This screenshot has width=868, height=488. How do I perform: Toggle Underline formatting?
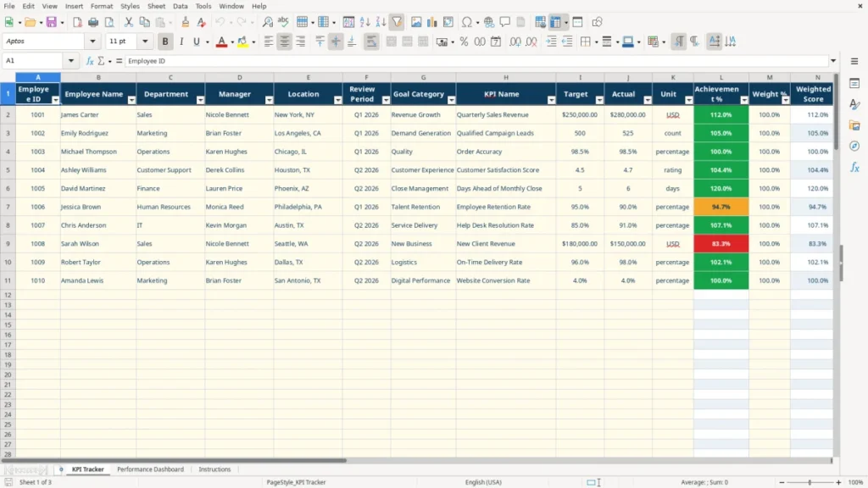[196, 42]
